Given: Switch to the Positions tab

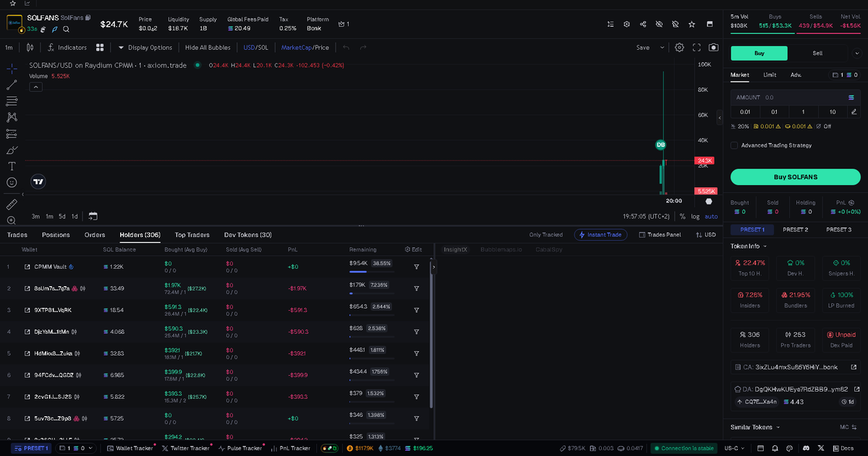Looking at the screenshot, I should pyautogui.click(x=56, y=235).
